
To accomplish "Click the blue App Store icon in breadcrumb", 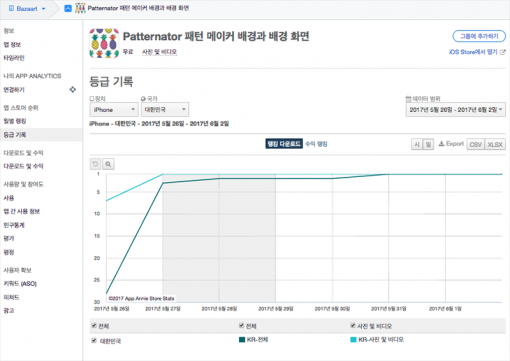I will [x=68, y=9].
